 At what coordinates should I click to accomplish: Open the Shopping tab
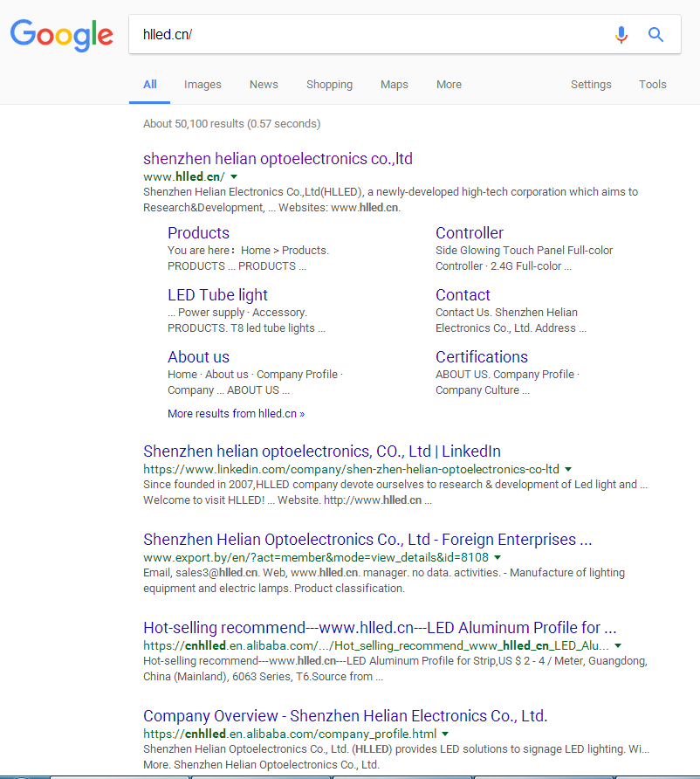pyautogui.click(x=329, y=85)
